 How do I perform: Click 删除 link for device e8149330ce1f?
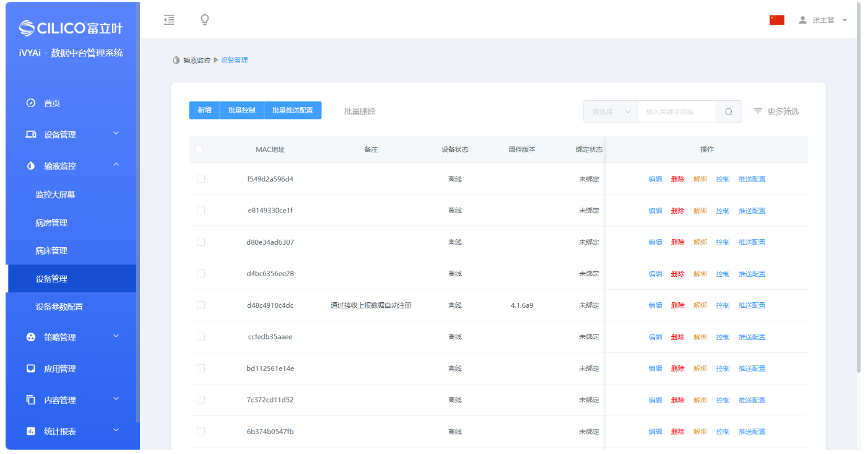click(677, 211)
